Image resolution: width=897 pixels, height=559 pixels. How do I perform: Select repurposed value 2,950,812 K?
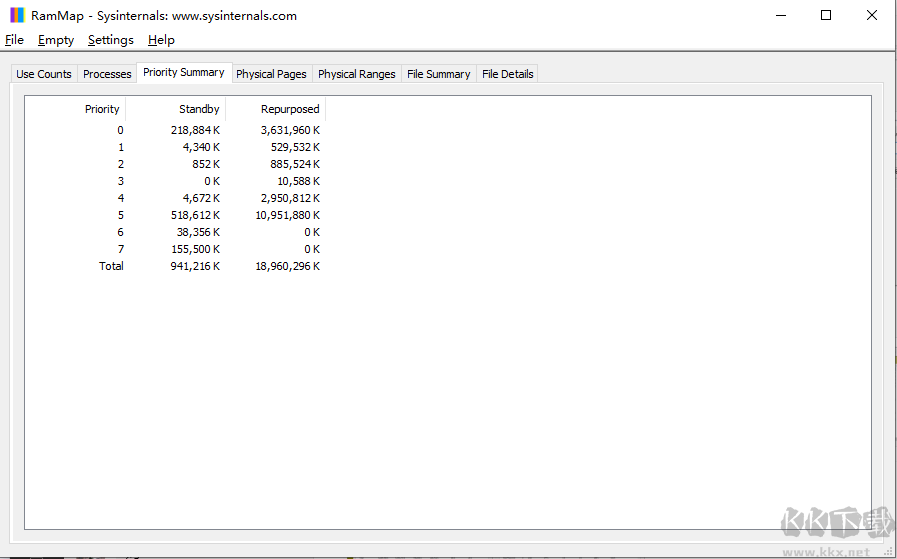click(290, 198)
